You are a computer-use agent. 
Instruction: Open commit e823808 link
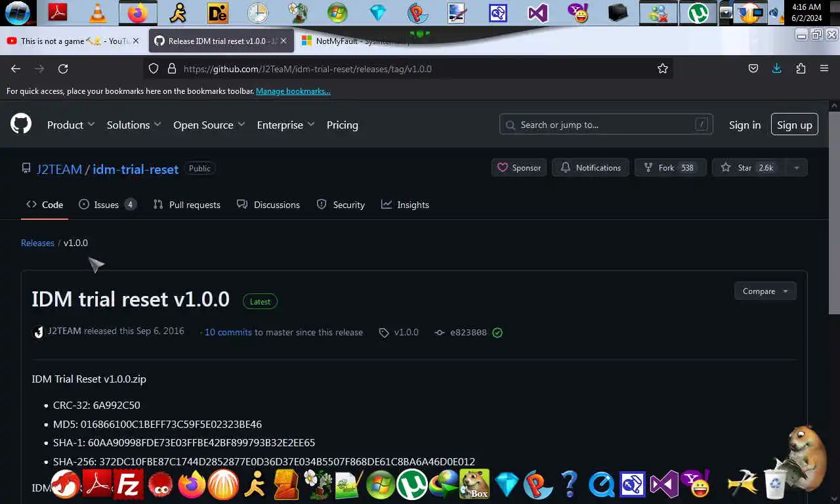[469, 333]
